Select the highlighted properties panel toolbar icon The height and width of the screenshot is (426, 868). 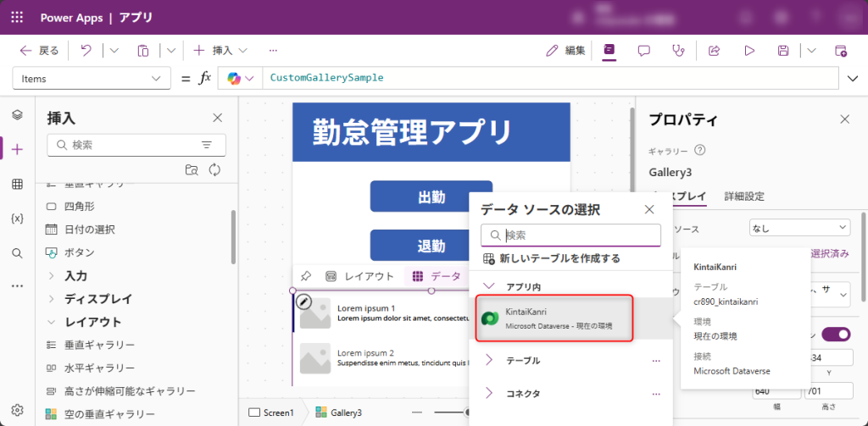(609, 50)
